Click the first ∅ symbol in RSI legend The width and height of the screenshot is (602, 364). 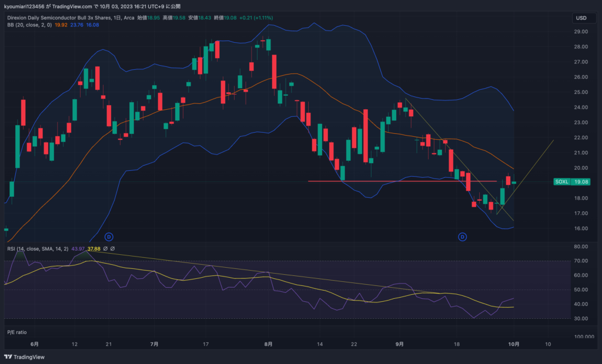[105, 248]
